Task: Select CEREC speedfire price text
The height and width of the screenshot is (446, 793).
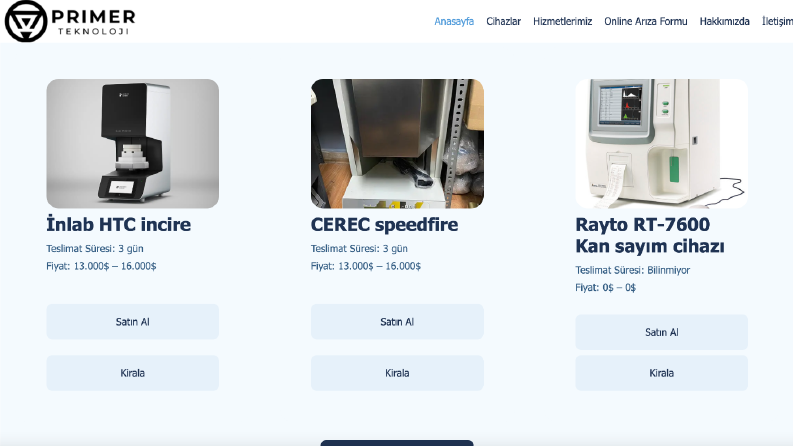Action: 366,266
